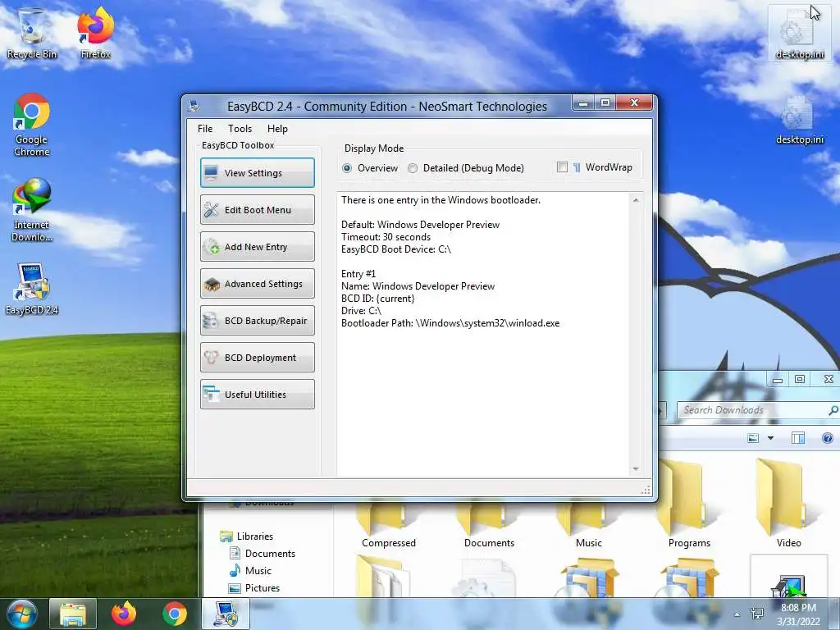
Task: Open the Help menu in EasyBCD
Action: 277,129
